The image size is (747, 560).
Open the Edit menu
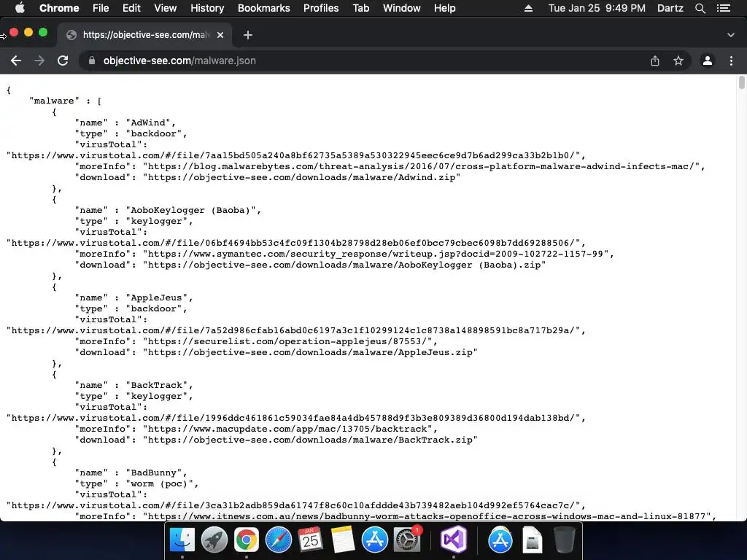pos(131,8)
